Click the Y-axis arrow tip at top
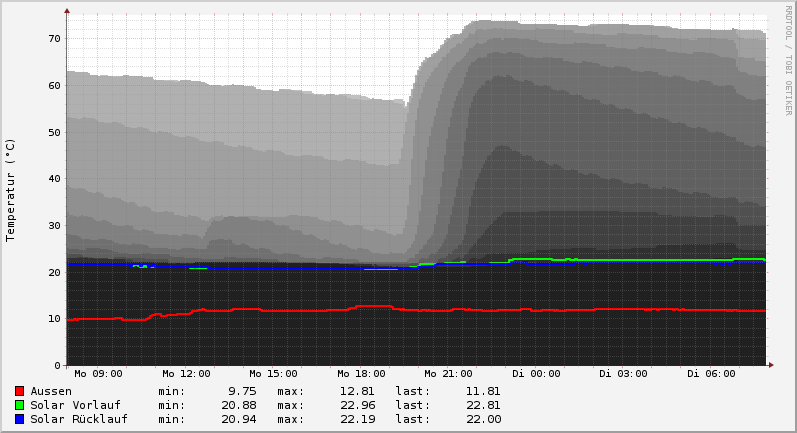The image size is (797, 433). 67,11
